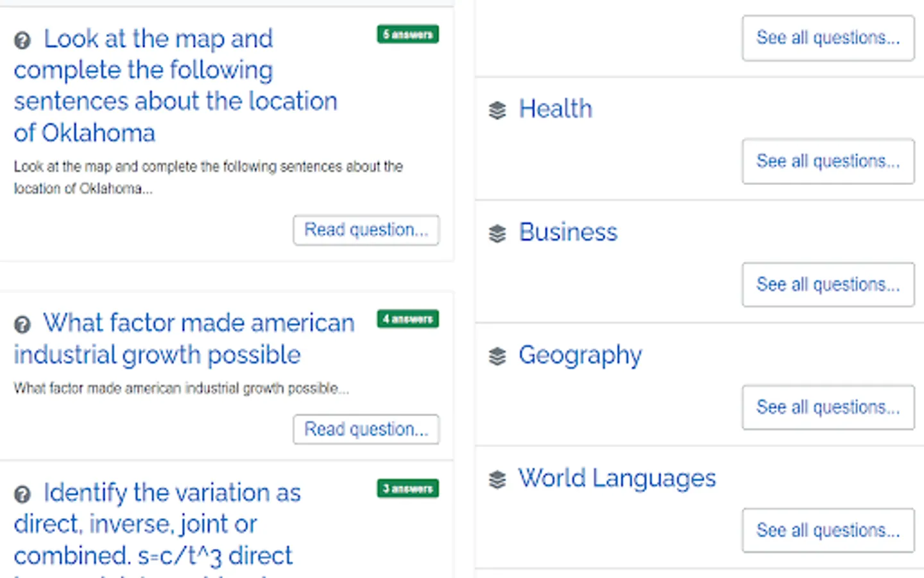This screenshot has width=924, height=578.
Task: Select the Geography category heading
Action: coord(580,355)
